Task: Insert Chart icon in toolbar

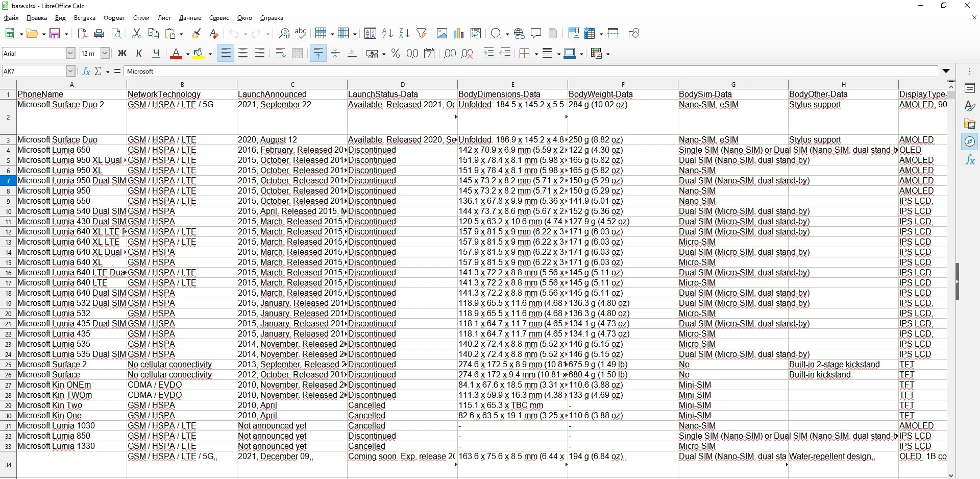Action: pyautogui.click(x=459, y=34)
